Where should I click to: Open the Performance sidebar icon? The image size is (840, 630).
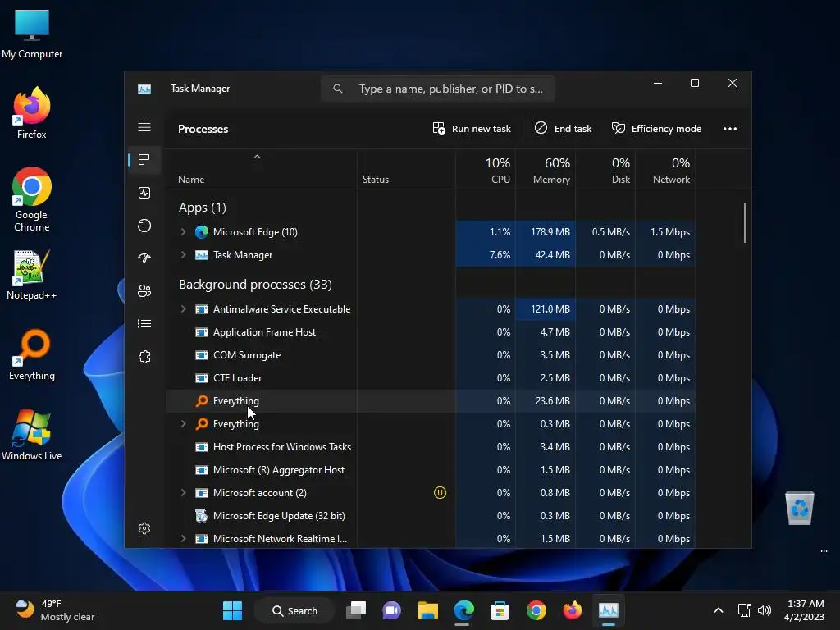pyautogui.click(x=144, y=193)
